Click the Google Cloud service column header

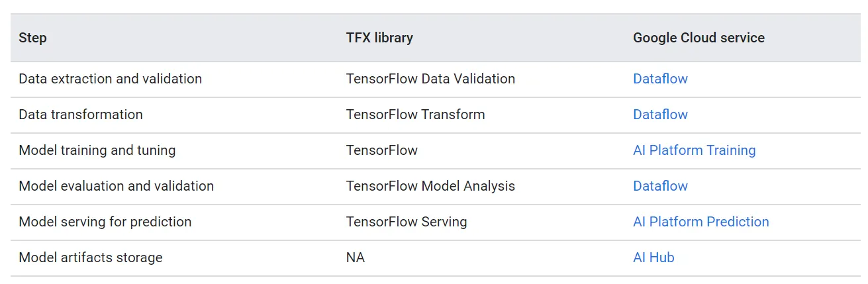(x=699, y=38)
